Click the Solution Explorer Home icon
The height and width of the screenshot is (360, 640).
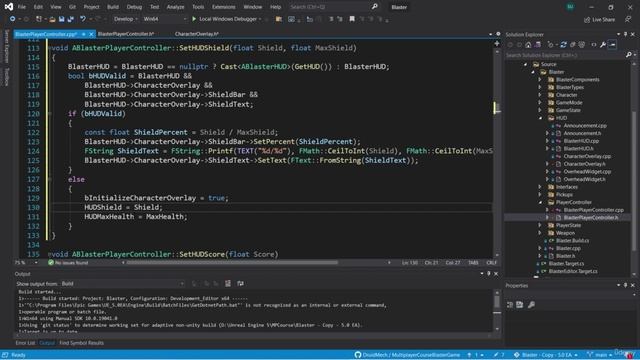[x=528, y=45]
